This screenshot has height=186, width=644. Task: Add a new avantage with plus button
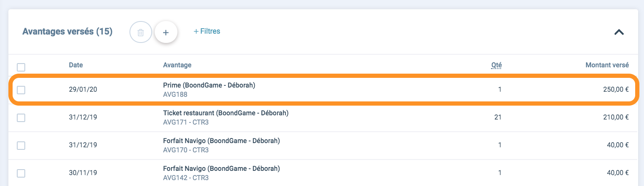[x=166, y=32]
